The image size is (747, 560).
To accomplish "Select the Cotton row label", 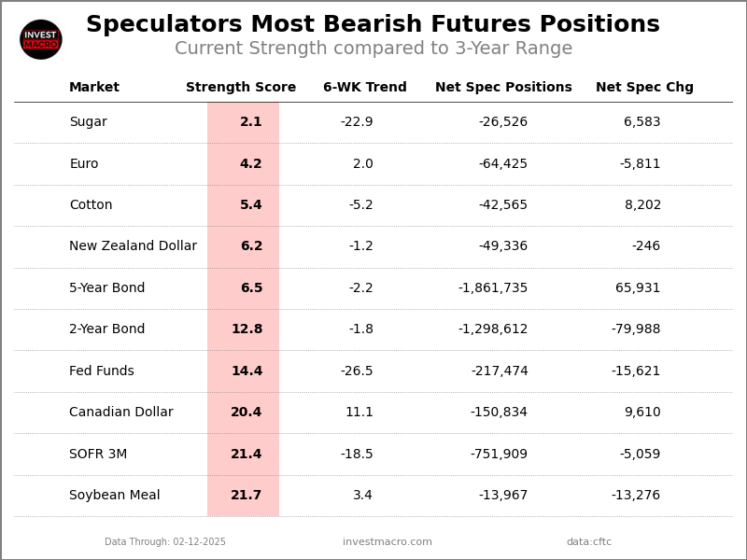I will pyautogui.click(x=91, y=205).
